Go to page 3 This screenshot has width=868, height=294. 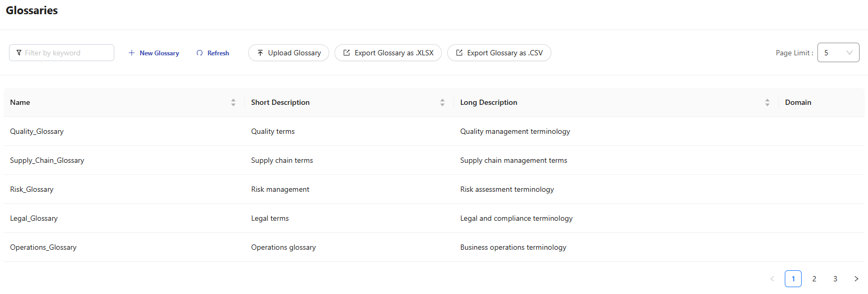pyautogui.click(x=835, y=279)
